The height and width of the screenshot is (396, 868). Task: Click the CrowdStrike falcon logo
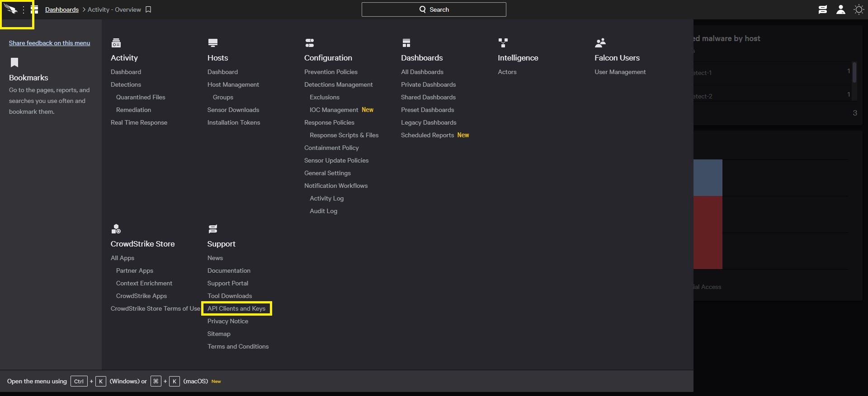coord(11,9)
